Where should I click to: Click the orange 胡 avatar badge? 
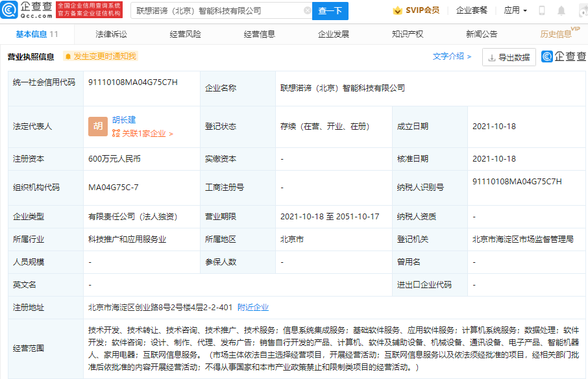(x=98, y=127)
